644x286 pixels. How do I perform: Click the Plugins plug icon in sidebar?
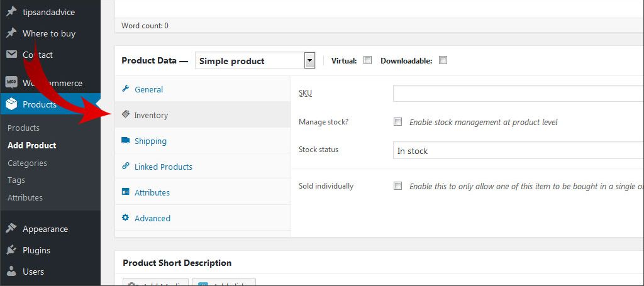pos(11,250)
